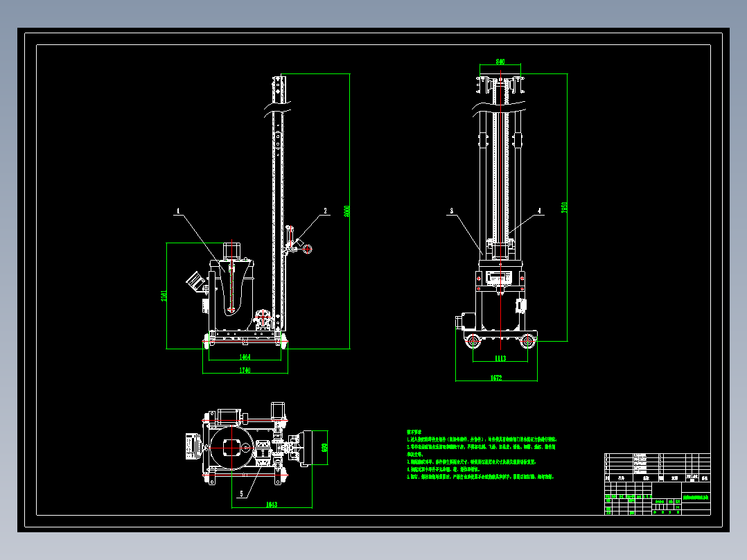747x560 pixels.
Task: Select the 1672 front view width dimension
Action: click(x=496, y=378)
